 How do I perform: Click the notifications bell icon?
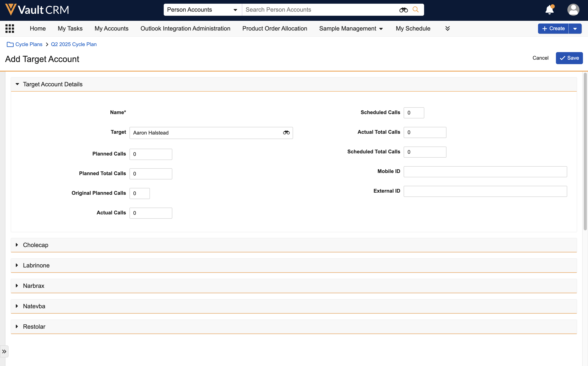pos(549,10)
